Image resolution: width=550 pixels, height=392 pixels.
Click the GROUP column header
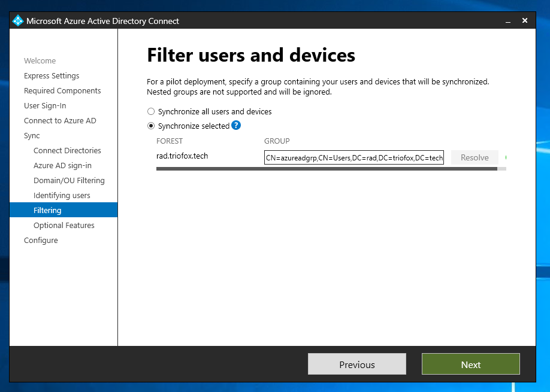(x=277, y=141)
